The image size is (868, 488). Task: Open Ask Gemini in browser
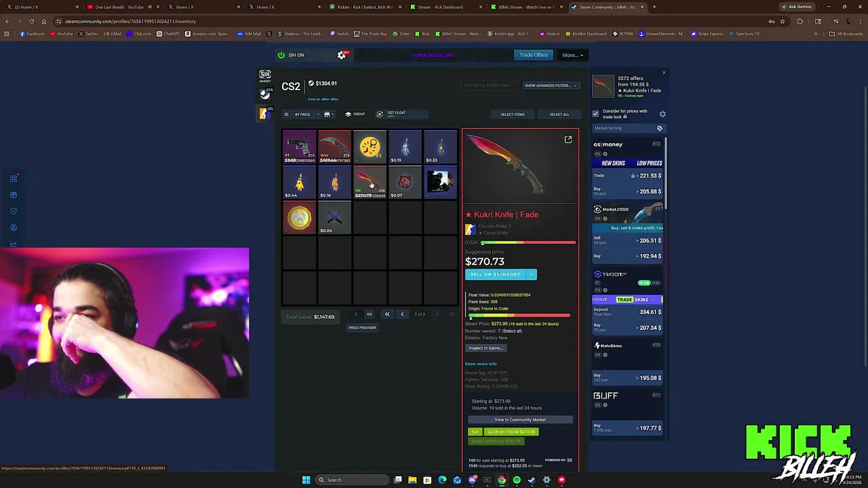point(797,7)
